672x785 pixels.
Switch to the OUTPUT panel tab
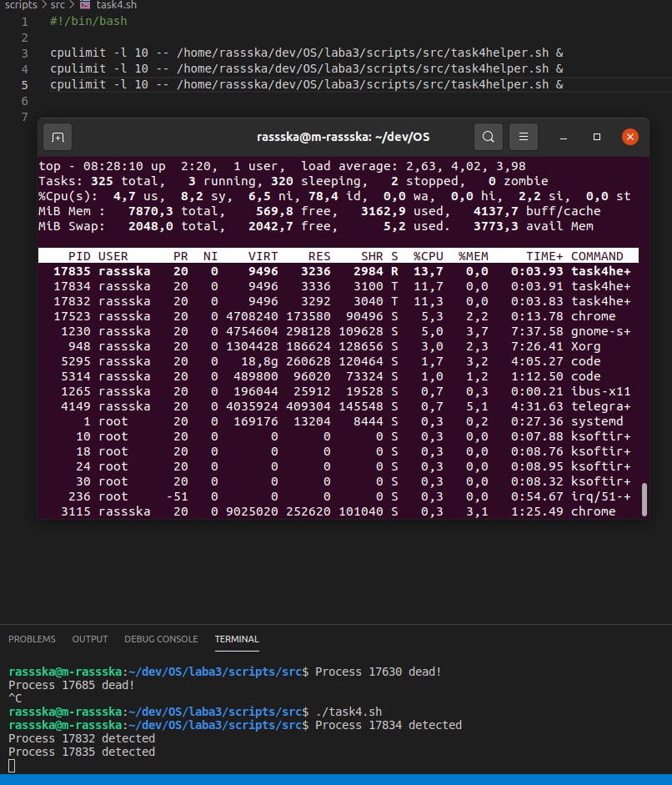click(x=90, y=639)
